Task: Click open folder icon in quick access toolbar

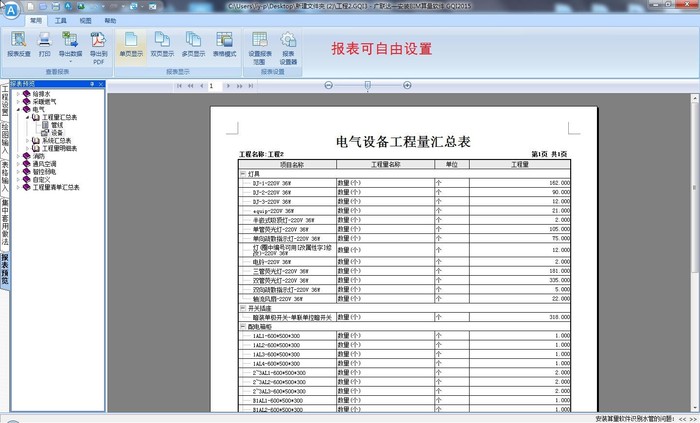Action: (43, 7)
